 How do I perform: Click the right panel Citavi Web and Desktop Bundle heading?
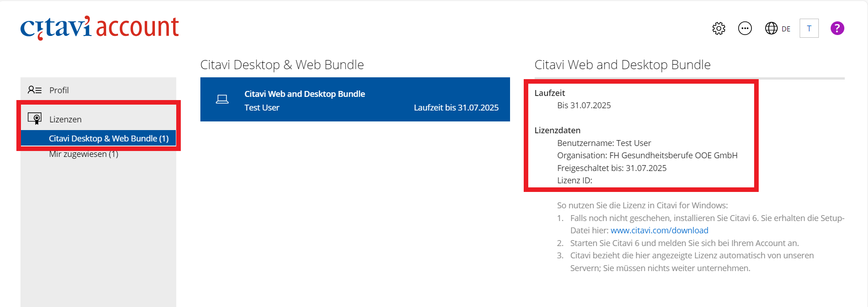click(x=623, y=65)
